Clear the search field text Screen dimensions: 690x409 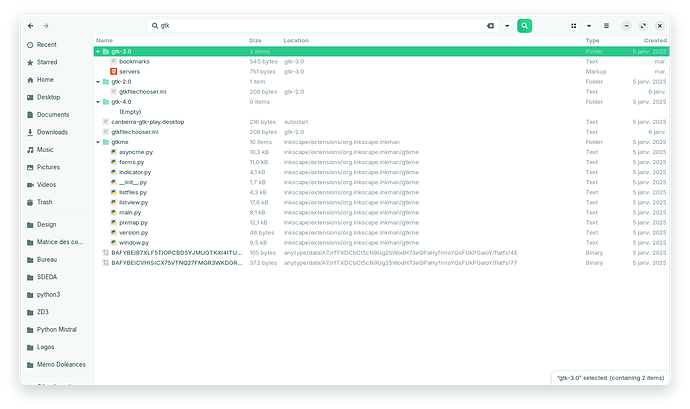tap(490, 26)
